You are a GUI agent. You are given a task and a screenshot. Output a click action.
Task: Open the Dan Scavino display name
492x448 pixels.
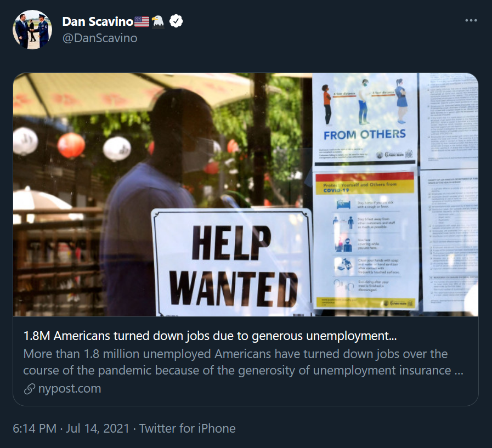tap(98, 21)
